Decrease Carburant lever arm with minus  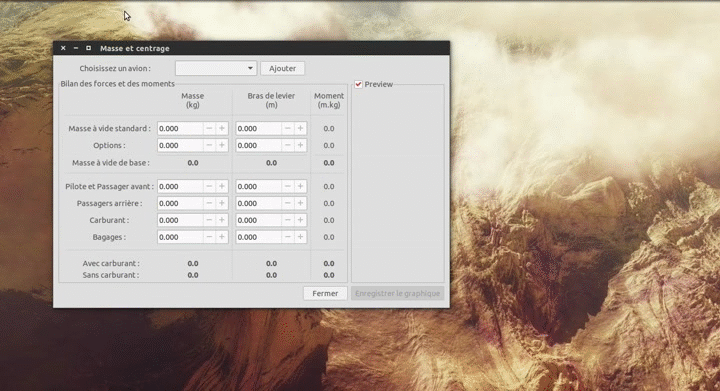(288, 220)
